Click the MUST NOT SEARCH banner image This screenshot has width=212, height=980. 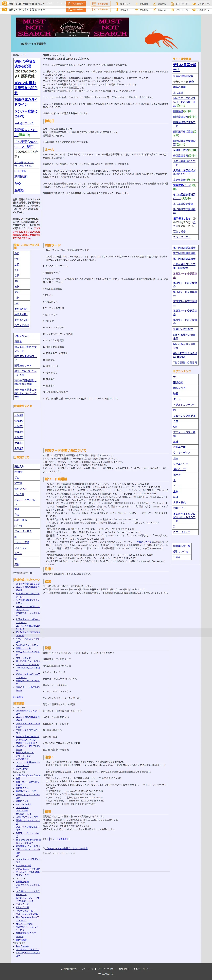click(72, 27)
